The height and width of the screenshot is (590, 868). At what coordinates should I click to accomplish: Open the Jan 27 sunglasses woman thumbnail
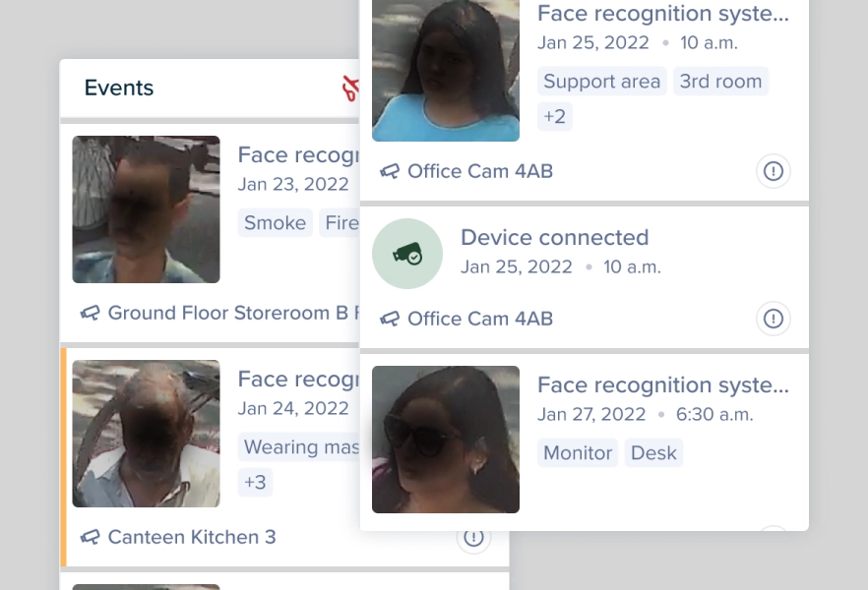pyautogui.click(x=446, y=440)
